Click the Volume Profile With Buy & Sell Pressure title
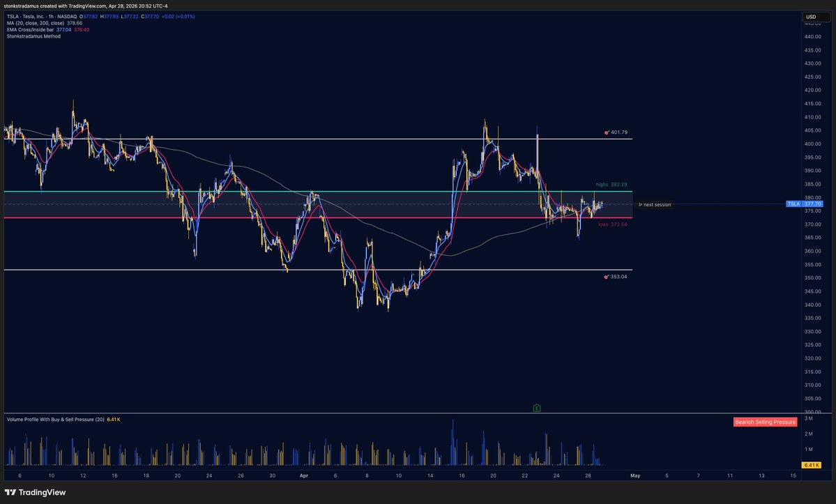 [56, 420]
